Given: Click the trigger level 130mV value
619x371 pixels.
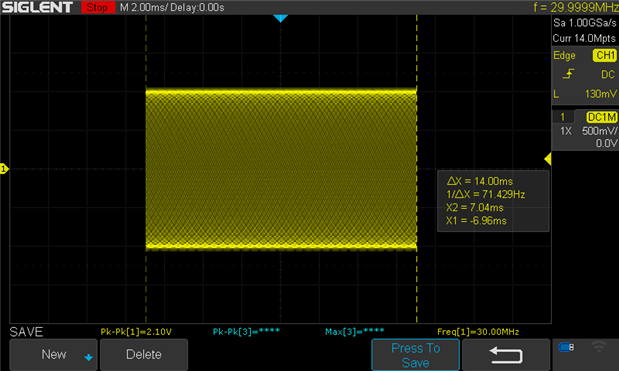Looking at the screenshot, I should click(x=600, y=94).
